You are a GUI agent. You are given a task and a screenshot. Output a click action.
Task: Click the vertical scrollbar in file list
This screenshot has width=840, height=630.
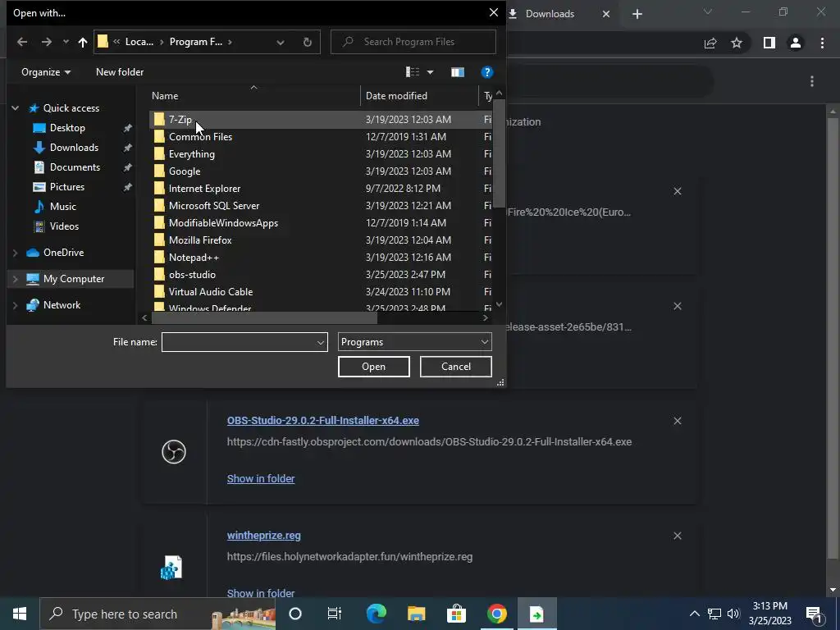pos(499,153)
